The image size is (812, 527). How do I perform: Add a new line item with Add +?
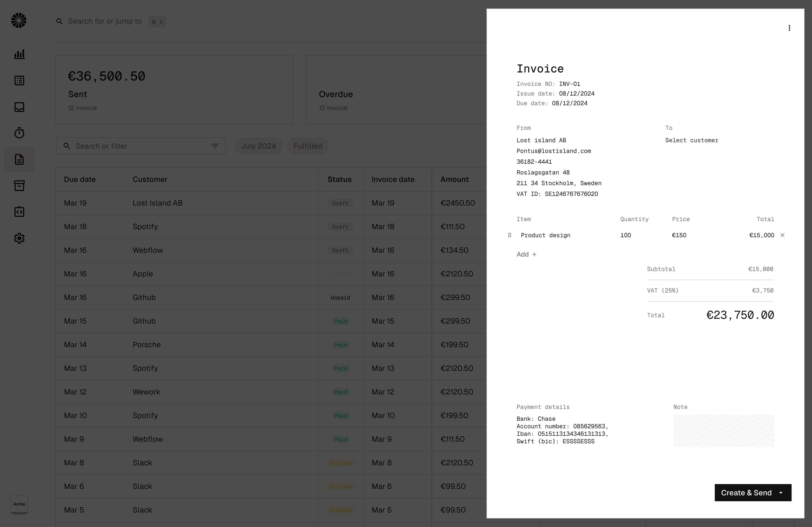(x=526, y=254)
